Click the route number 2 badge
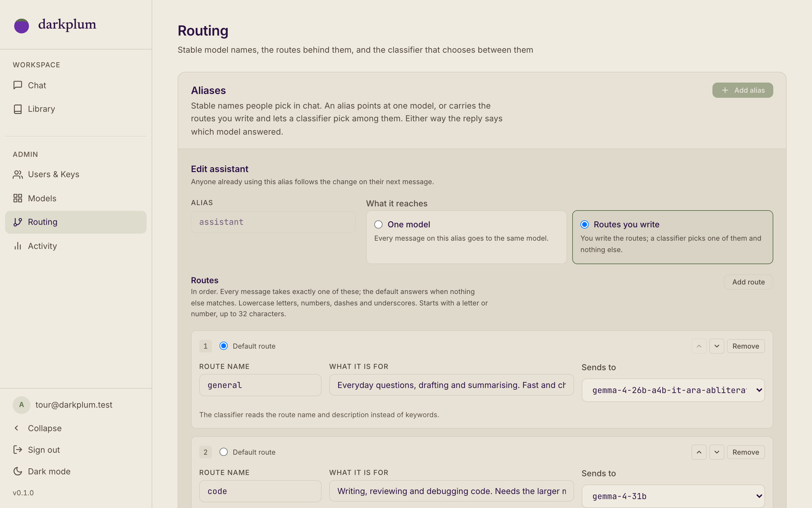The width and height of the screenshot is (812, 508). point(205,452)
